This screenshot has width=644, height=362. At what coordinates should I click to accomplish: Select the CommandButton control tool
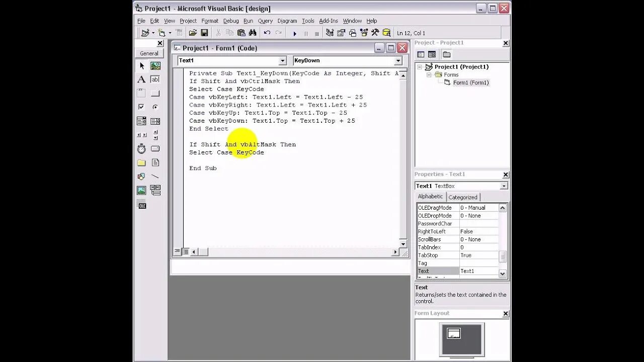(155, 94)
